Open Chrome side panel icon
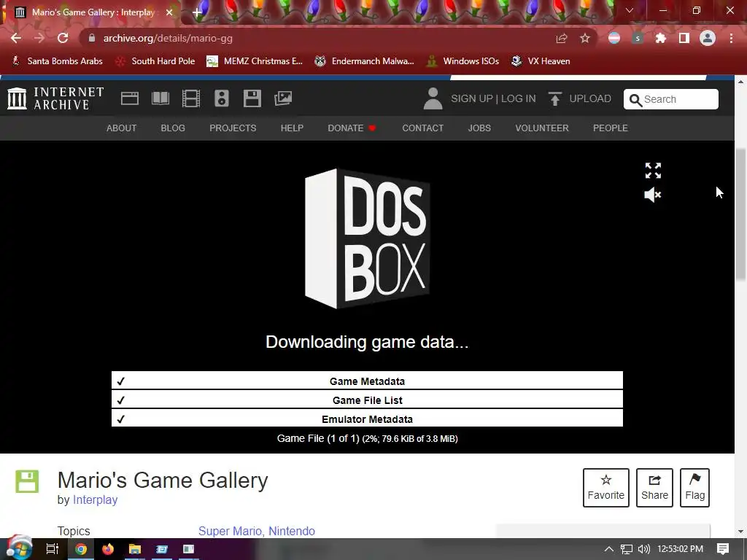Viewport: 747px width, 560px height. click(684, 38)
